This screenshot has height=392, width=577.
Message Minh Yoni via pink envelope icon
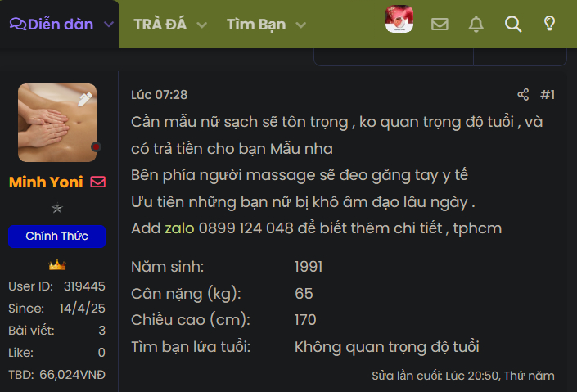(x=98, y=182)
